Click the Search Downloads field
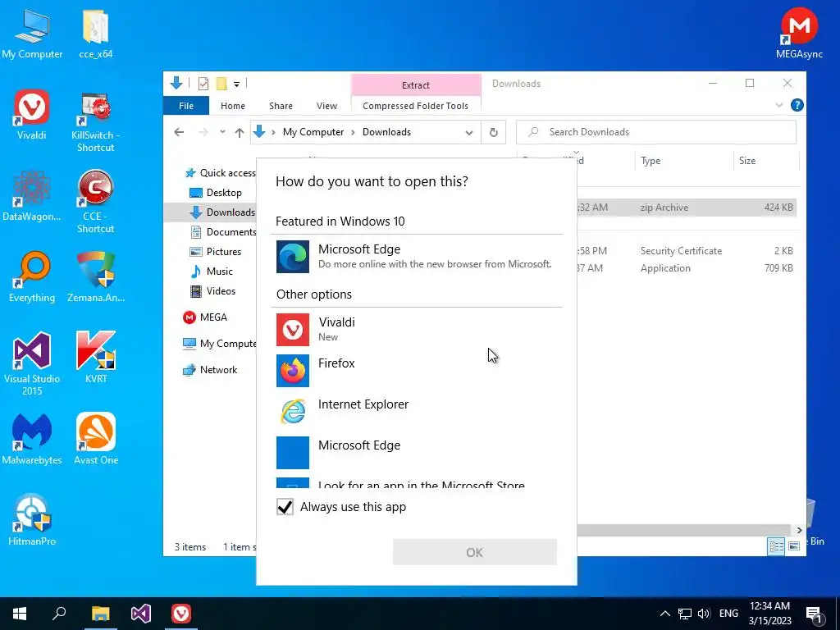This screenshot has width=840, height=630. point(656,132)
